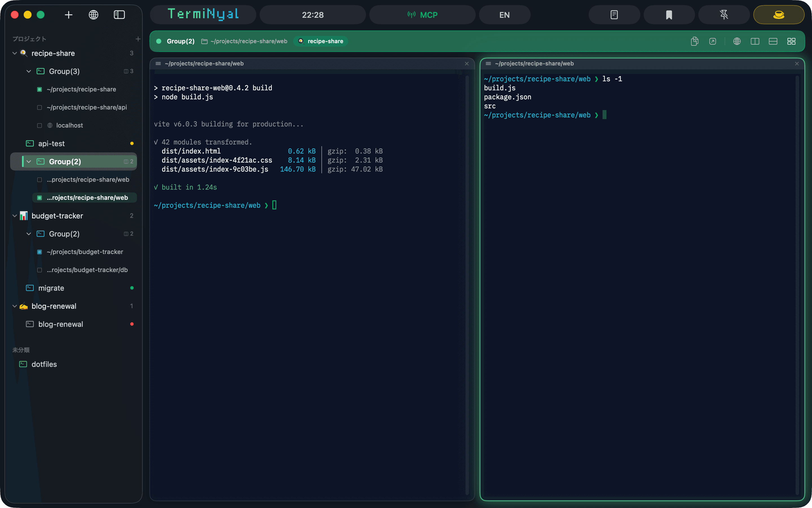Image resolution: width=812 pixels, height=508 pixels.
Task: Click the plus icon in title bar
Action: 69,15
